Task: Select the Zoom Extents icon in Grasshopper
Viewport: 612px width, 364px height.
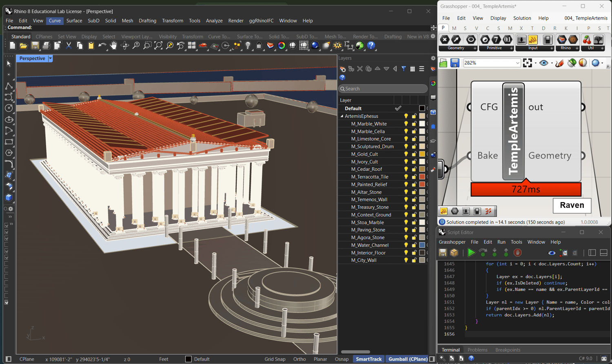Action: point(528,63)
